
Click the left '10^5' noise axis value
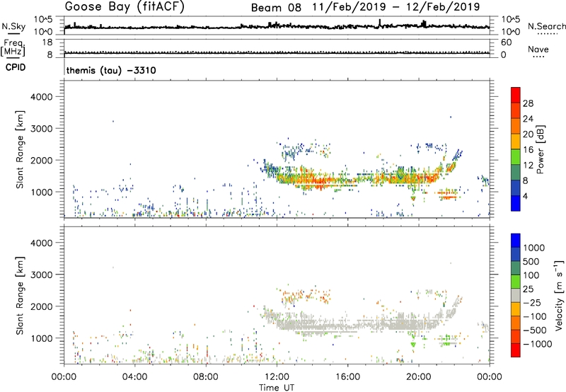[43, 19]
